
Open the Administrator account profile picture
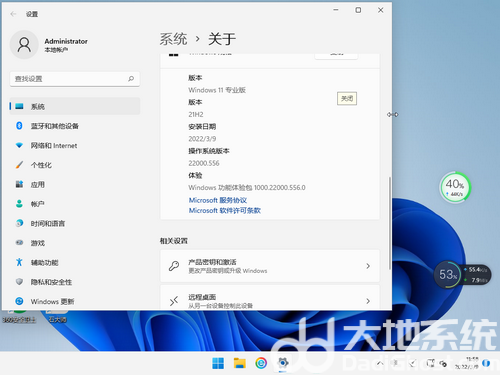click(x=24, y=45)
